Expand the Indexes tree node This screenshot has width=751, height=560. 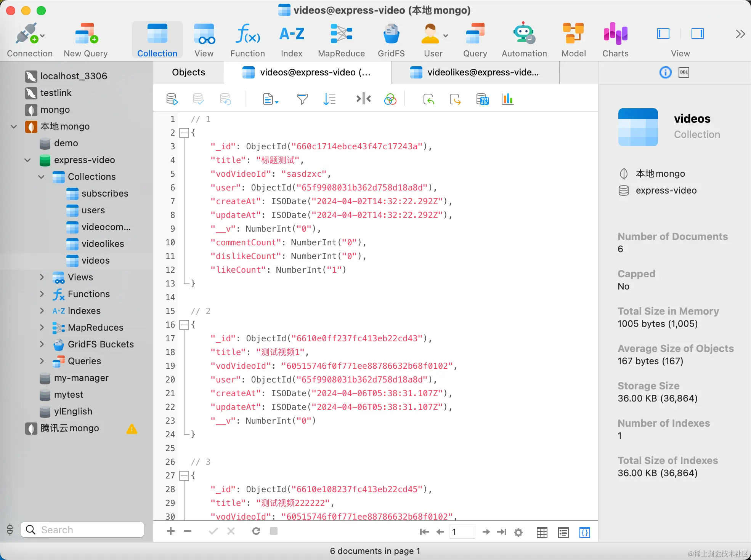pyautogui.click(x=42, y=311)
